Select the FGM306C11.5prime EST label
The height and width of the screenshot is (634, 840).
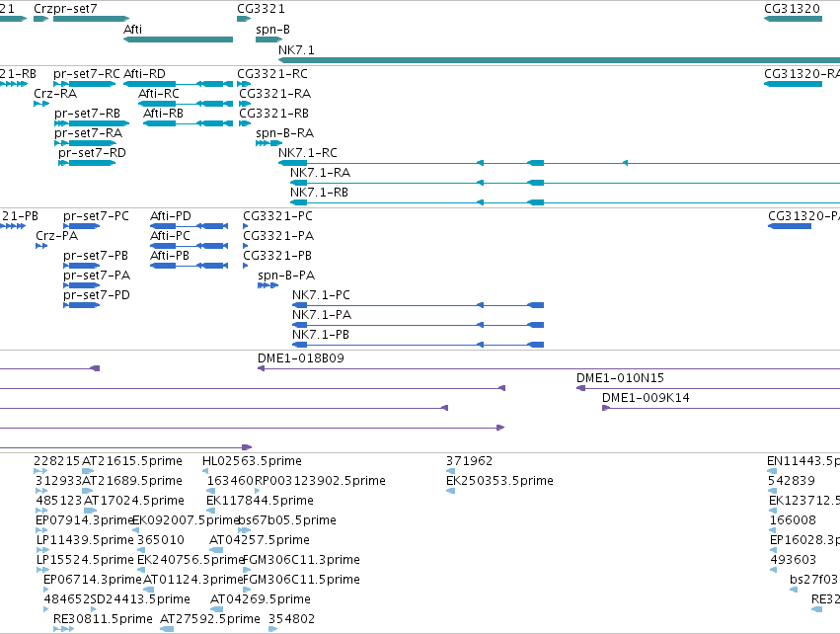(302, 581)
